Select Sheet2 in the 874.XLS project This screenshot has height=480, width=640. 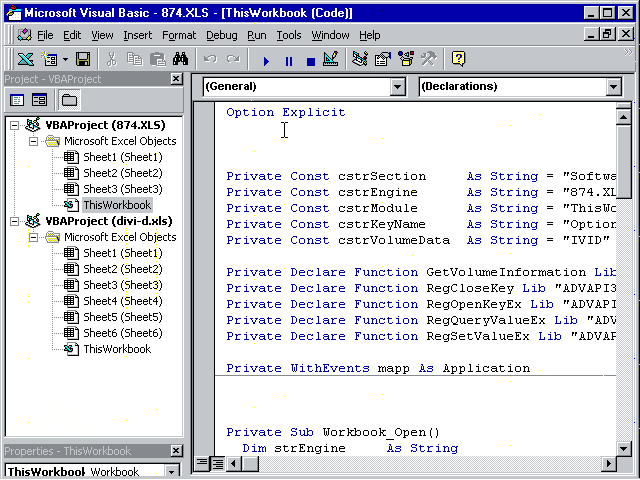[122, 173]
